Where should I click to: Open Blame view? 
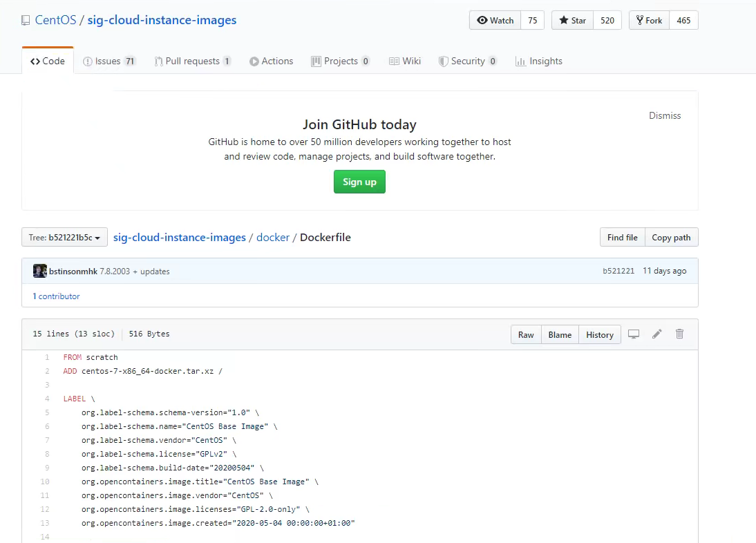(560, 334)
